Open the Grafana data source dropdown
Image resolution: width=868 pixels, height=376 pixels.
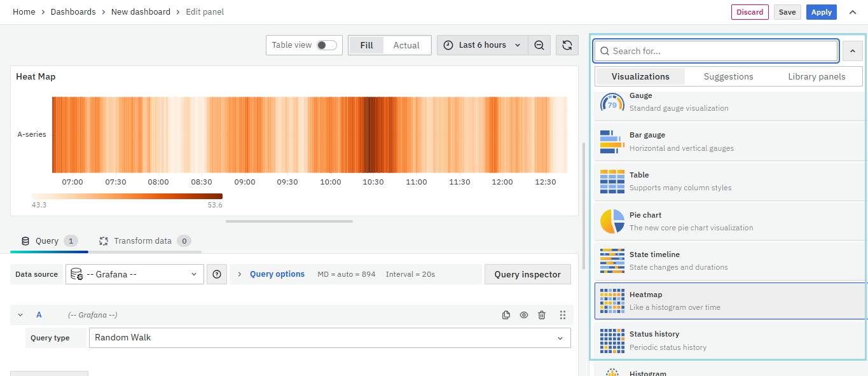point(135,274)
